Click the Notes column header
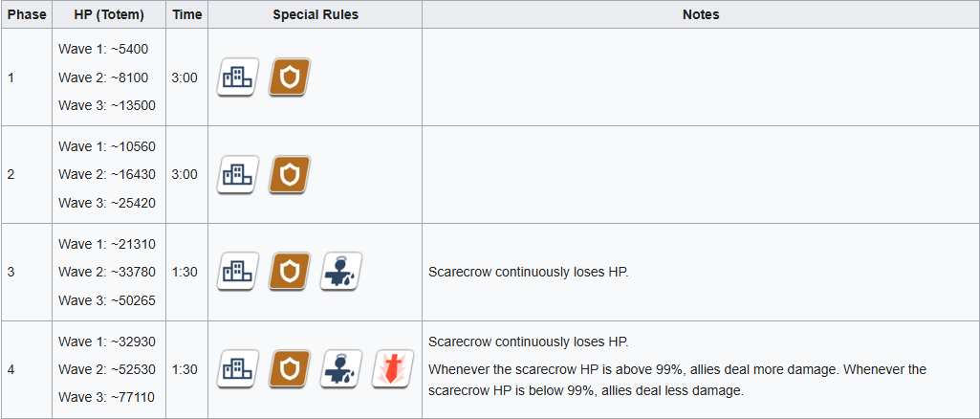The width and height of the screenshot is (980, 419). (701, 14)
